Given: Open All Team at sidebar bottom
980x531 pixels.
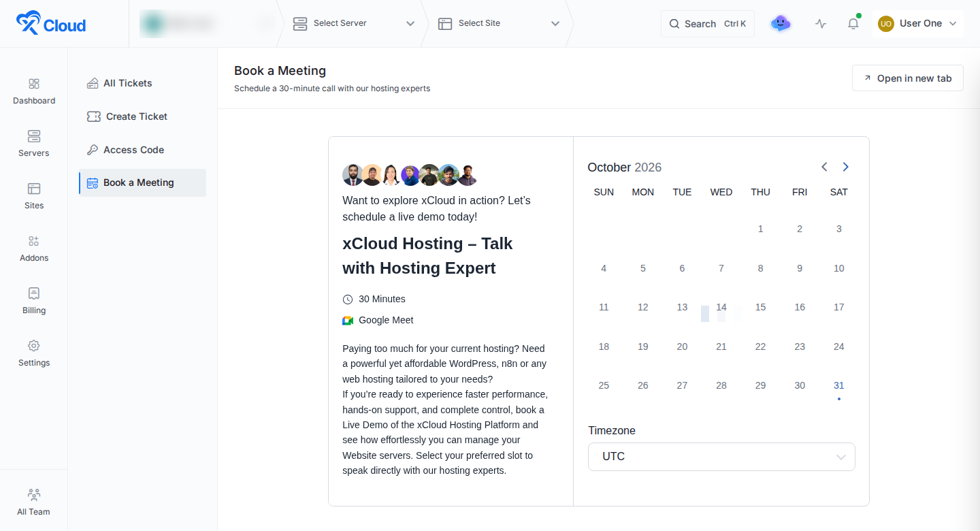Looking at the screenshot, I should tap(34, 502).
